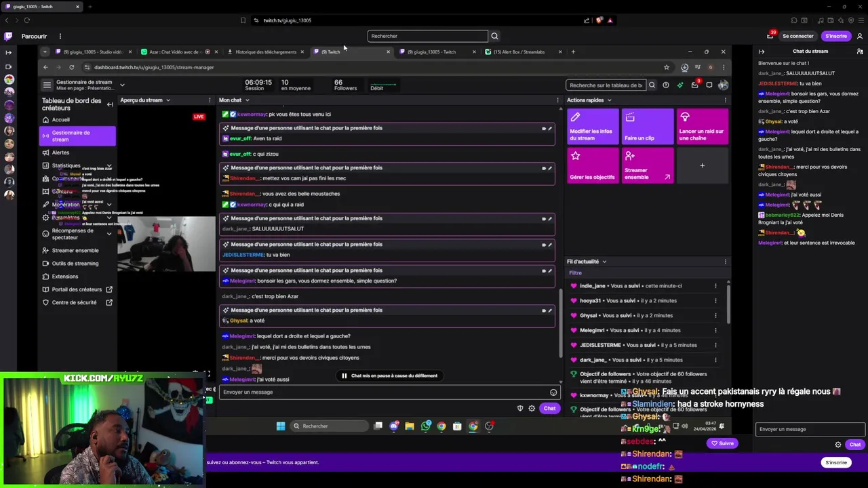Image resolution: width=868 pixels, height=488 pixels.
Task: Click the Filtre link in Fil d'actualité
Action: (x=575, y=273)
